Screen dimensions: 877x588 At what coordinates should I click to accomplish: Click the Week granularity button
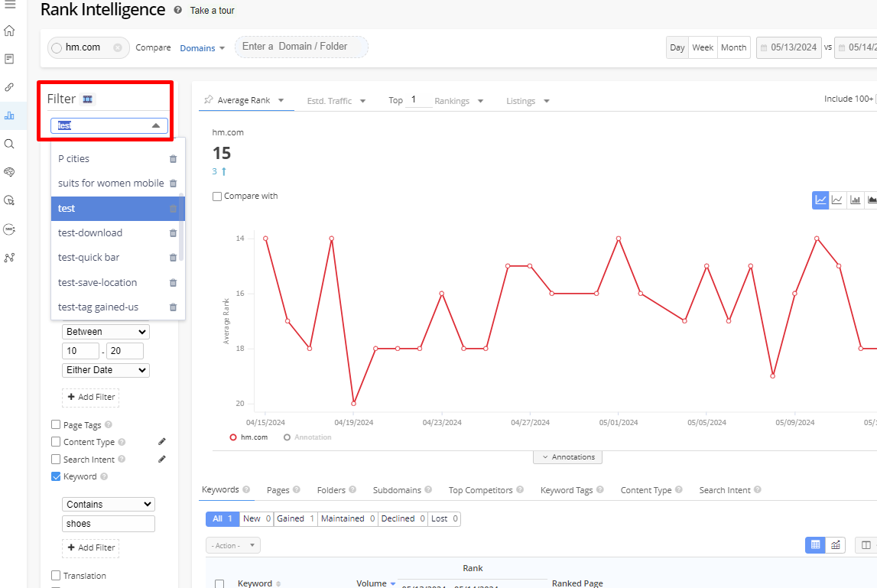[x=703, y=47]
